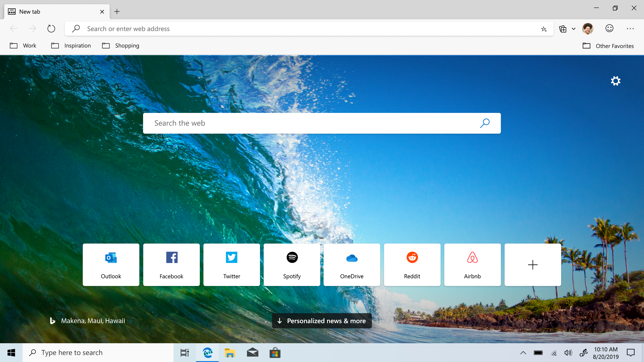Expand the browser profile dropdown
644x362 pixels.
(x=588, y=29)
